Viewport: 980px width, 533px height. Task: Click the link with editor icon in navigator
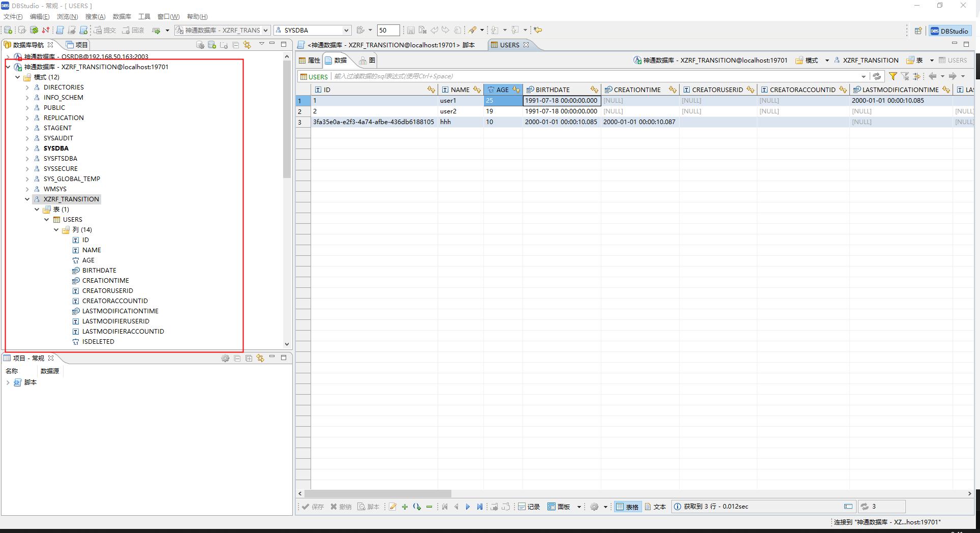click(x=248, y=45)
